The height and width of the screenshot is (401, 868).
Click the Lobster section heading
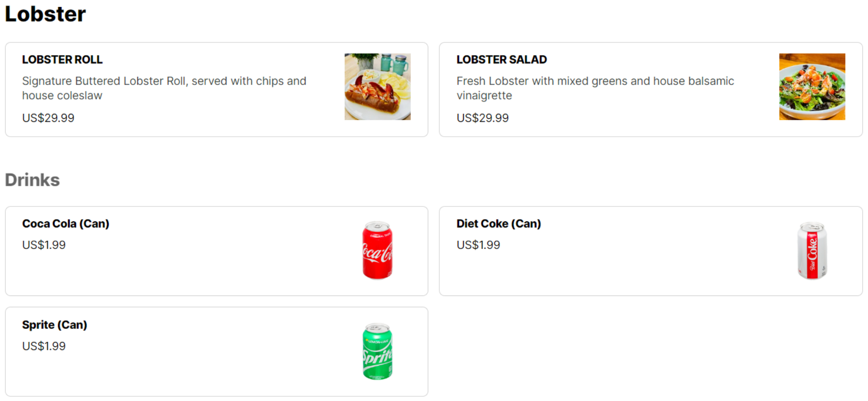45,14
